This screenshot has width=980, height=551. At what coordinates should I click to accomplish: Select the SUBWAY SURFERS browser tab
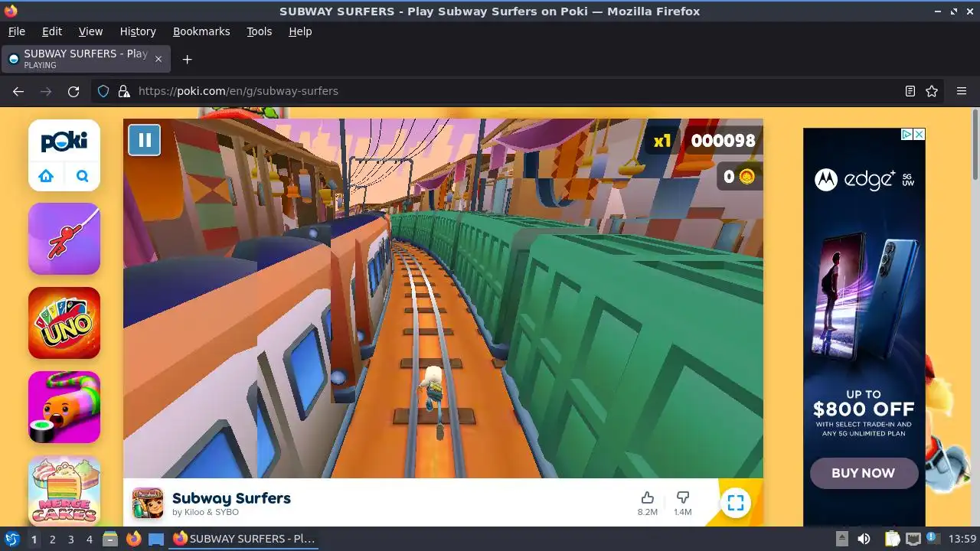(x=86, y=59)
